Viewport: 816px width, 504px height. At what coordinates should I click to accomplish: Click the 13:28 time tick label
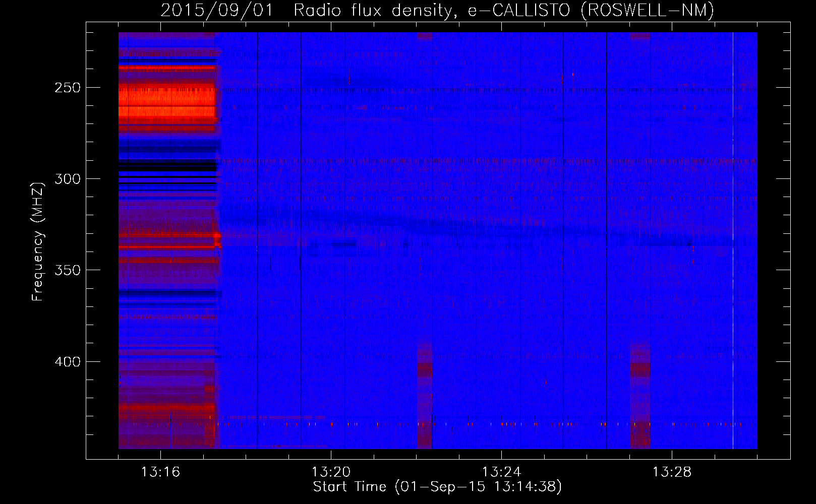672,472
